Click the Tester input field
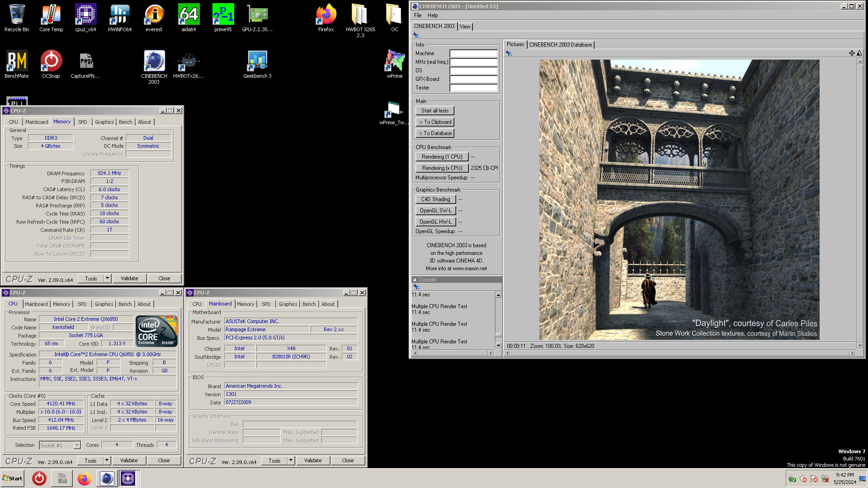 click(473, 88)
